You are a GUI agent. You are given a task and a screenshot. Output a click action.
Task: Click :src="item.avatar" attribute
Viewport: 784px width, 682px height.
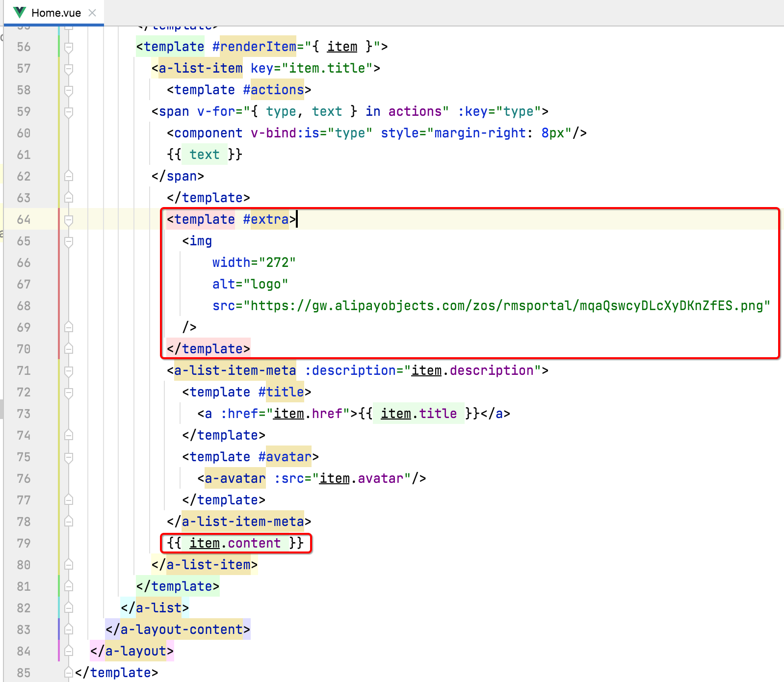[x=342, y=478]
